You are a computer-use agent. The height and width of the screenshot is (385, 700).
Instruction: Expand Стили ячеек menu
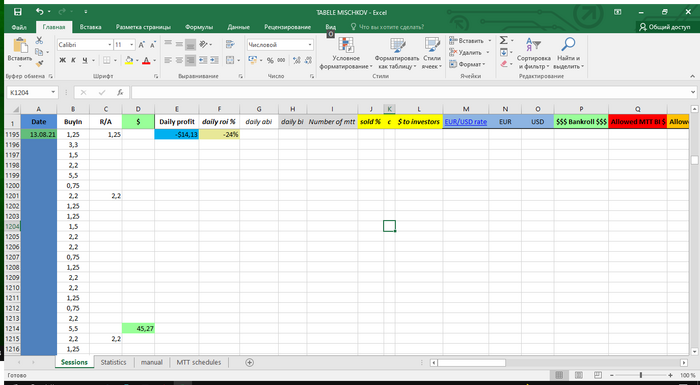(x=432, y=54)
